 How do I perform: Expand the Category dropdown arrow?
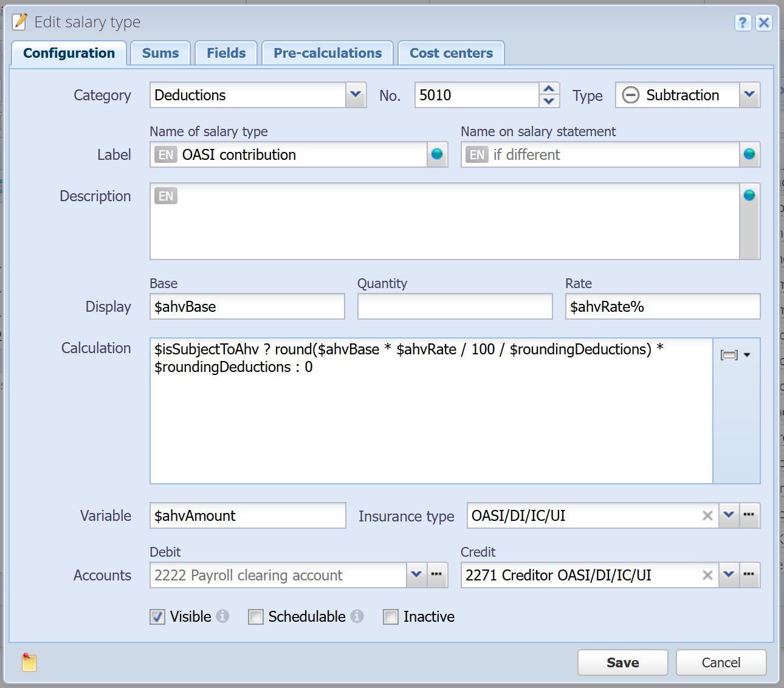coord(356,95)
